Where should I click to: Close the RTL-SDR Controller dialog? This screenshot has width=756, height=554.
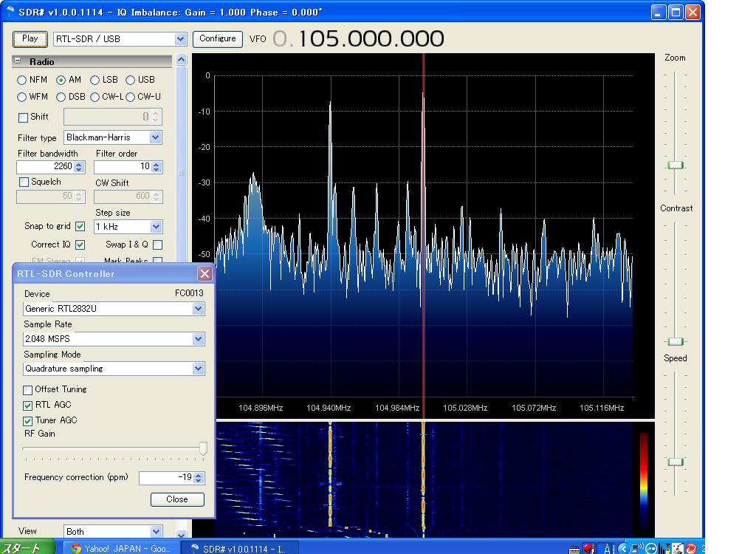click(x=205, y=274)
